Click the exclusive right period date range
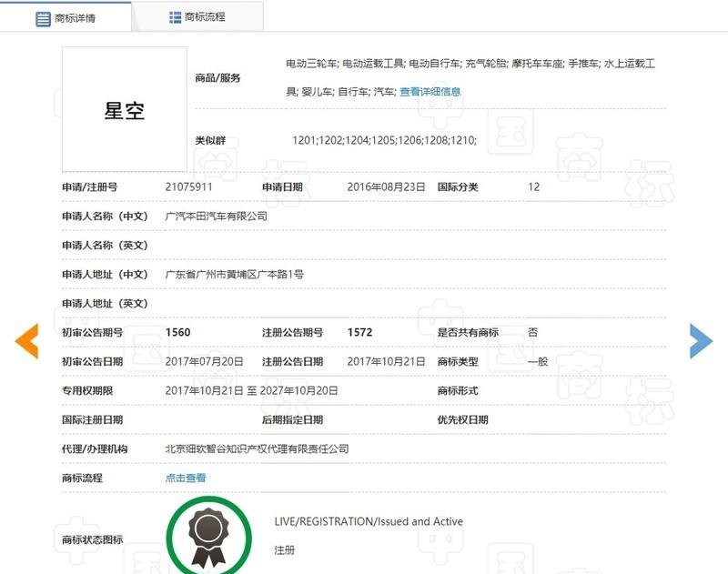The image size is (728, 574). click(x=252, y=391)
